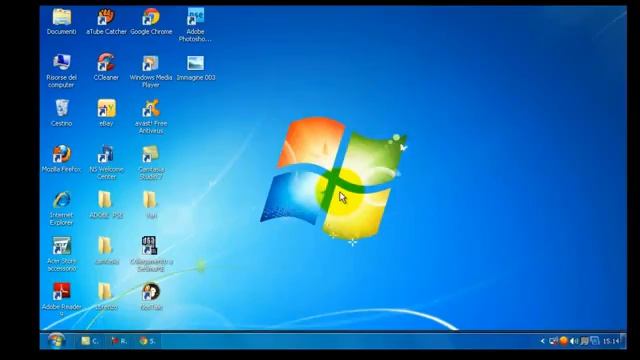This screenshot has height=360, width=640.
Task: Open the Cestino recycle bin
Action: (x=62, y=113)
